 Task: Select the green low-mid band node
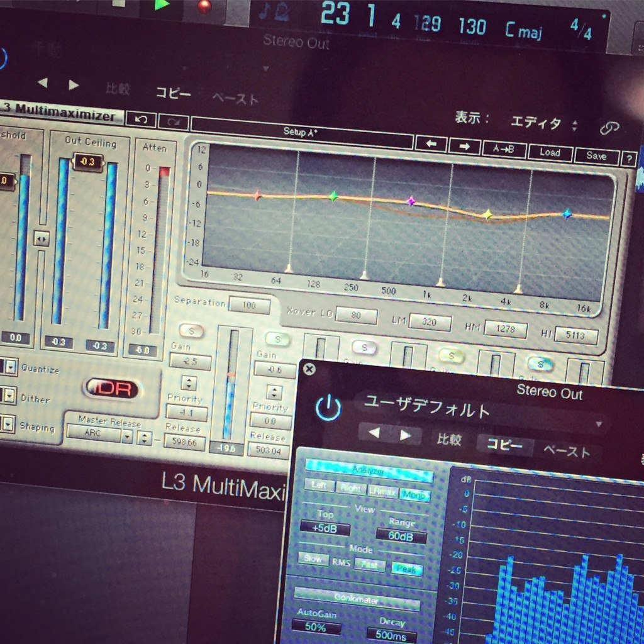coord(333,196)
